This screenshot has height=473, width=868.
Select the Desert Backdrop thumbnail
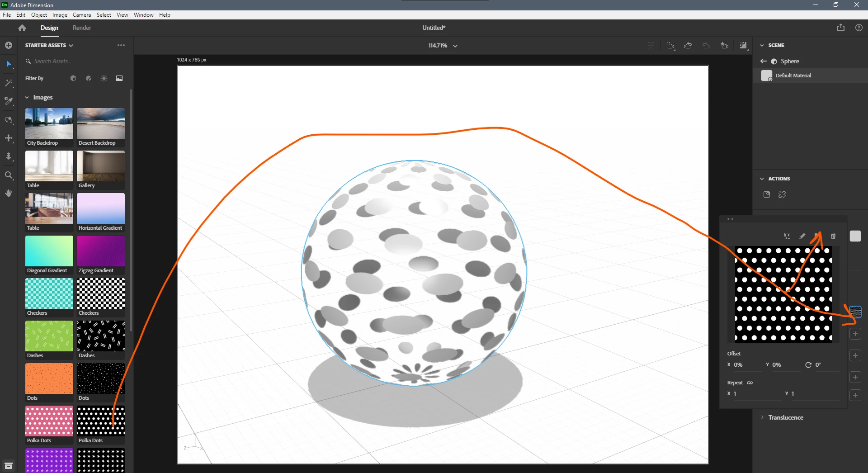(x=101, y=123)
